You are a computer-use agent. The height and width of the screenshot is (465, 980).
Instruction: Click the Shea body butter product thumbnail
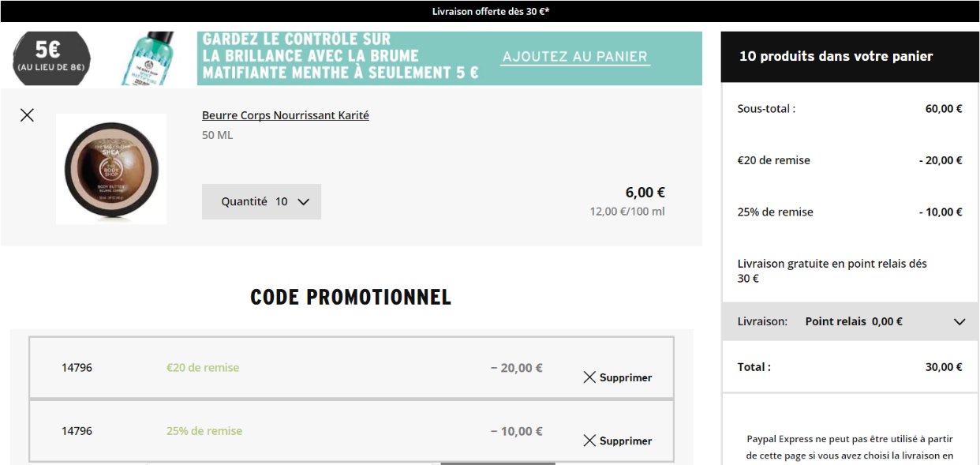[x=111, y=169]
